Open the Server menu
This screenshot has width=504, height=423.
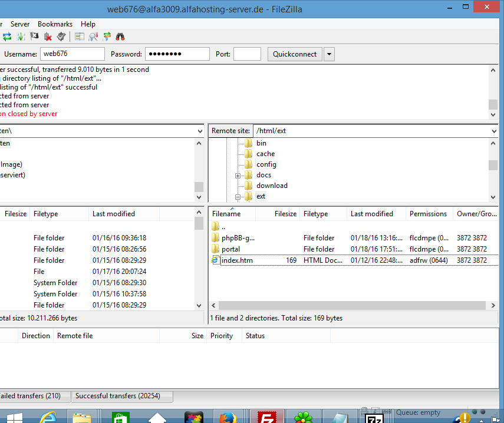coord(20,24)
